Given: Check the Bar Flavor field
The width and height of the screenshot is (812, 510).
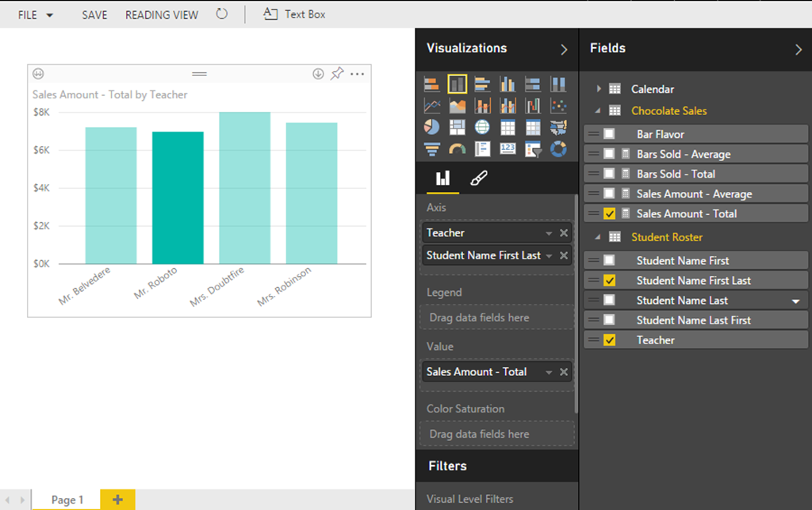Looking at the screenshot, I should coord(609,134).
